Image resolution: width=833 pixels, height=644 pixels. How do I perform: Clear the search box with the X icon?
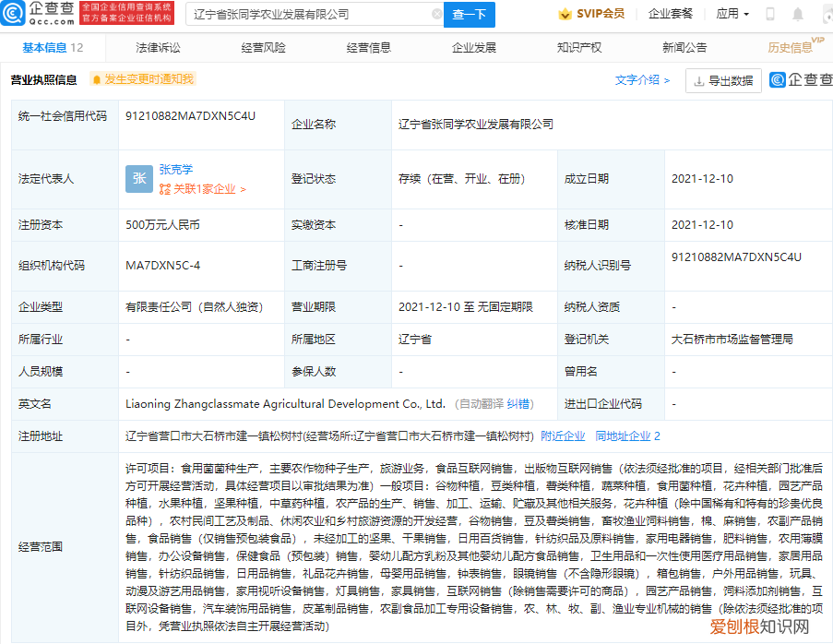(438, 15)
